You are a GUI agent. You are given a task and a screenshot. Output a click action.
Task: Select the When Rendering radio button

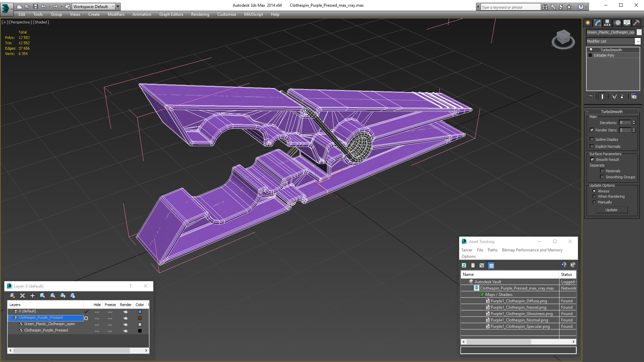click(x=594, y=196)
